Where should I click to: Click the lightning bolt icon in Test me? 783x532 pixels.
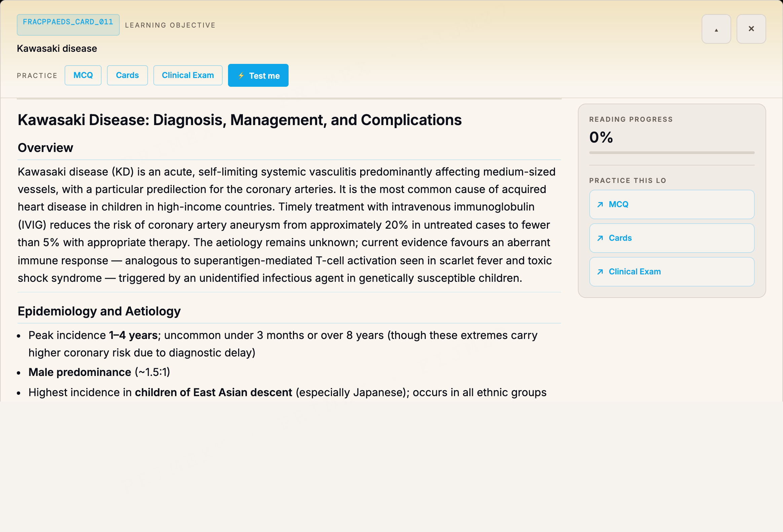[x=241, y=75]
